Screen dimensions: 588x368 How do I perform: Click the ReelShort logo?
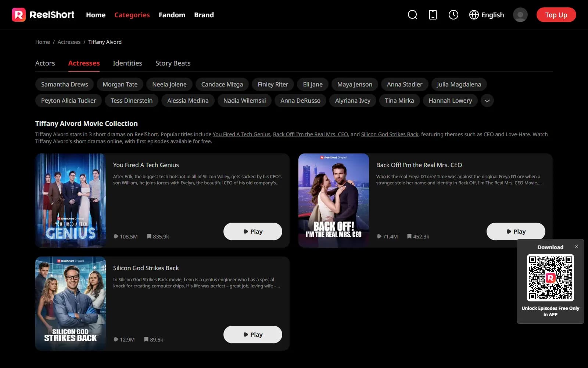[43, 15]
